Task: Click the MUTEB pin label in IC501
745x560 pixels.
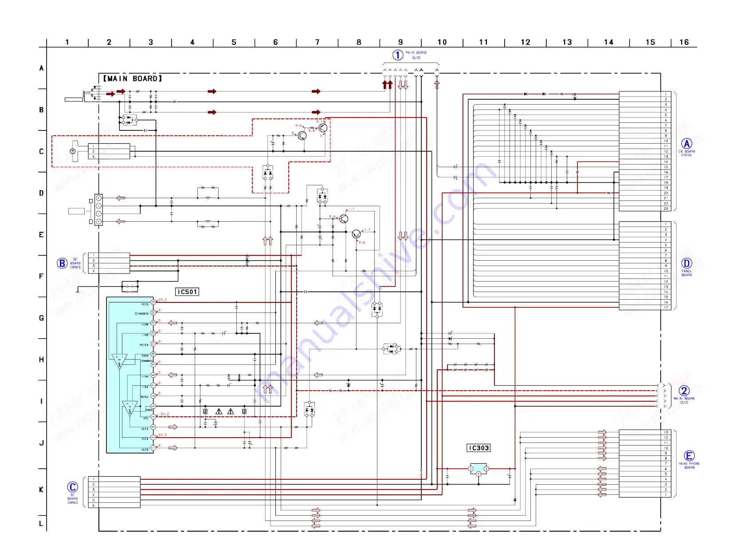Action: coord(144,345)
